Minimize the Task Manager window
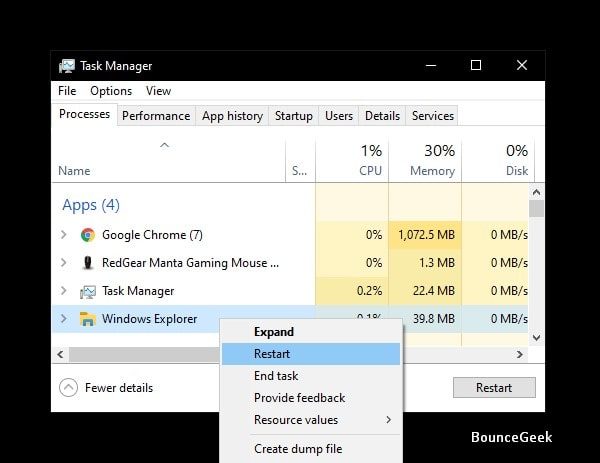This screenshot has width=600, height=463. click(x=431, y=65)
